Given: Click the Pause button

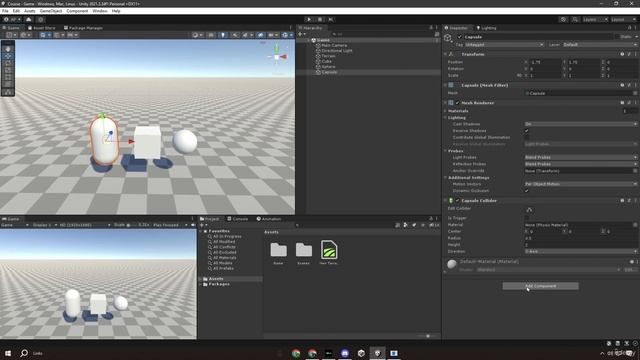Looking at the screenshot, I should point(320,19).
